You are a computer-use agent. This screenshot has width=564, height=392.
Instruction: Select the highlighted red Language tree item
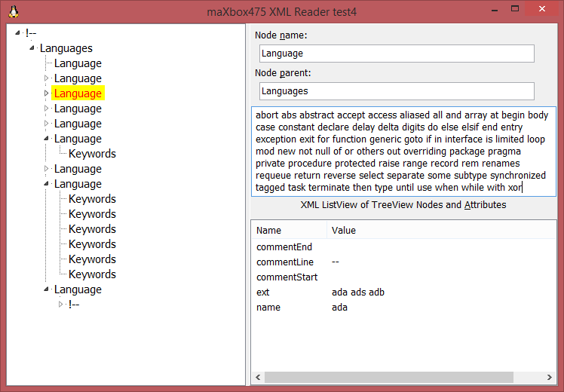pyautogui.click(x=78, y=93)
